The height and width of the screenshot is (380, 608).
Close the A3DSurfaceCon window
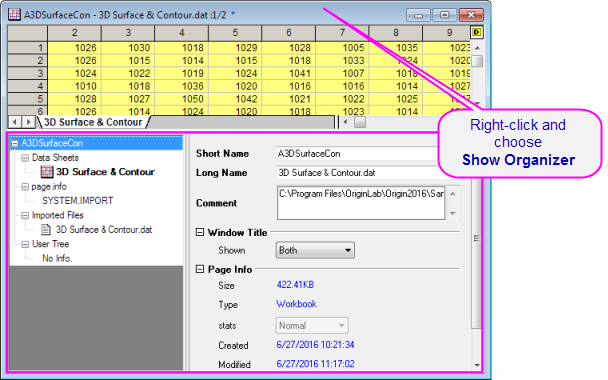471,15
